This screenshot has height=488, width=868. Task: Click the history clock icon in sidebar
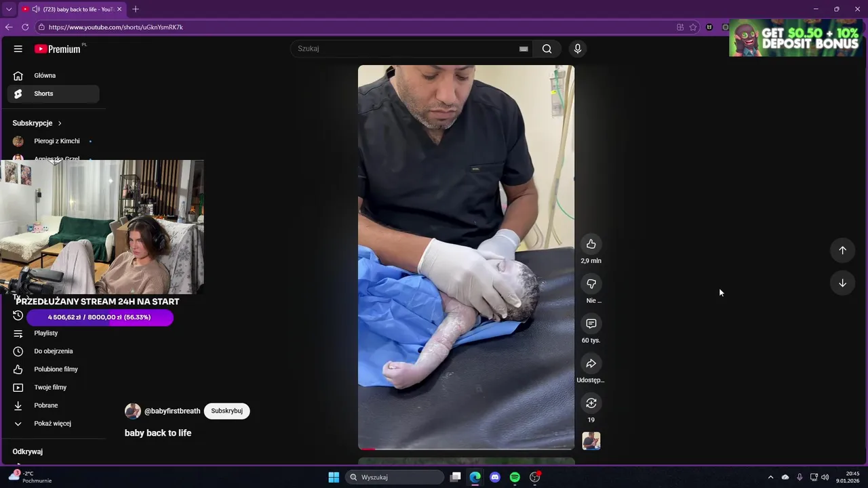click(x=18, y=316)
